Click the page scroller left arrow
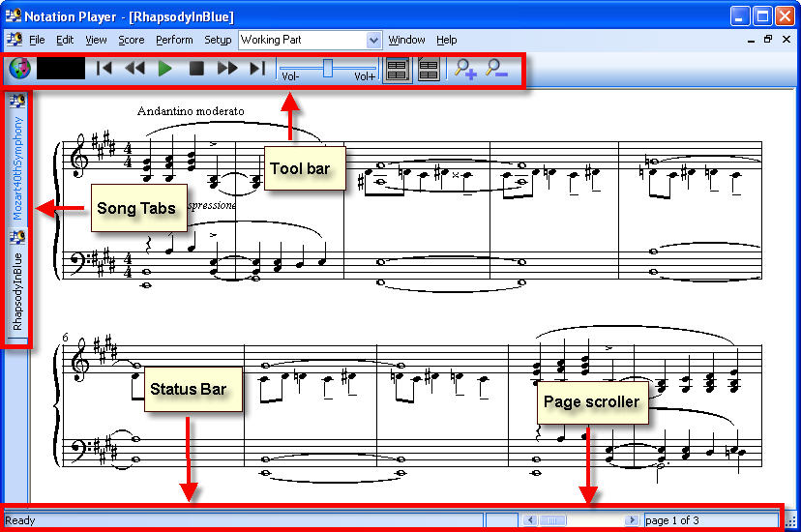 click(530, 520)
